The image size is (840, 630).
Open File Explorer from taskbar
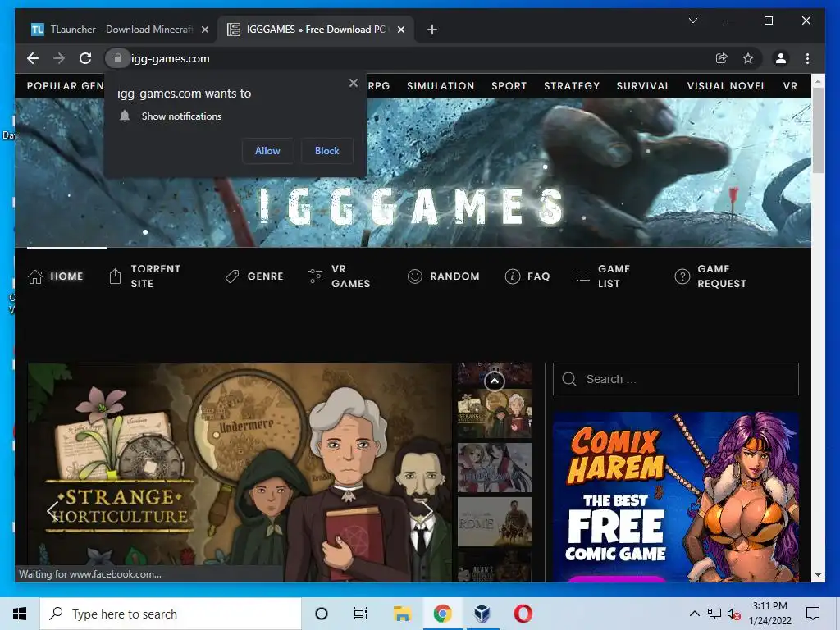[402, 614]
